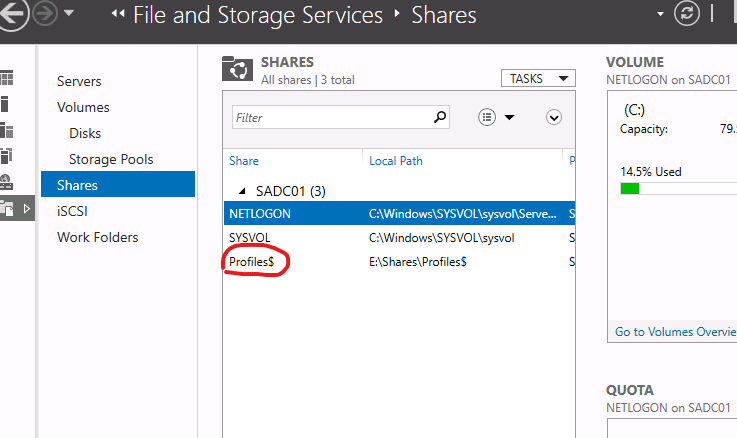Screen dimensions: 737x438
Task: Open navigation history dropdown next to Forward
Action: click(x=68, y=15)
